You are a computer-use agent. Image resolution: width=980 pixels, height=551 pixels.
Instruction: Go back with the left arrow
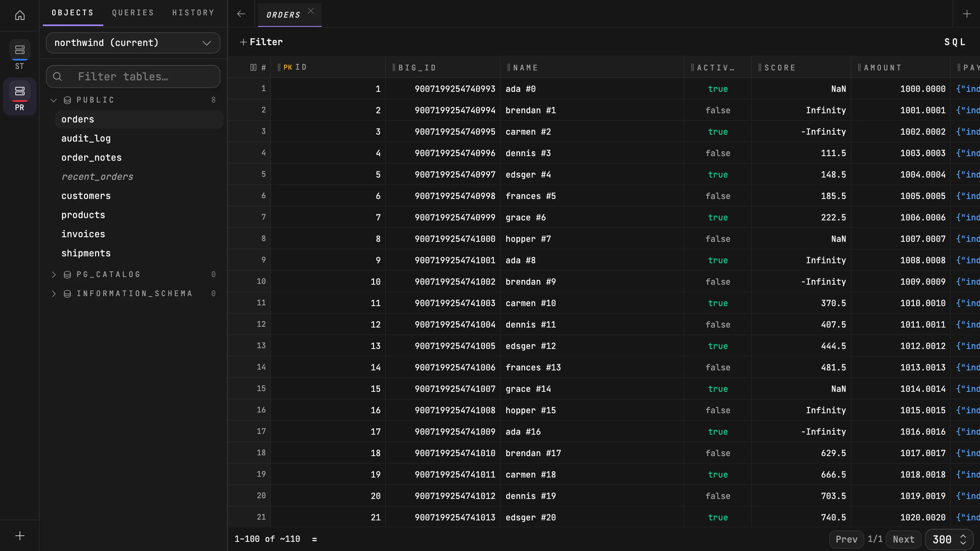(241, 14)
